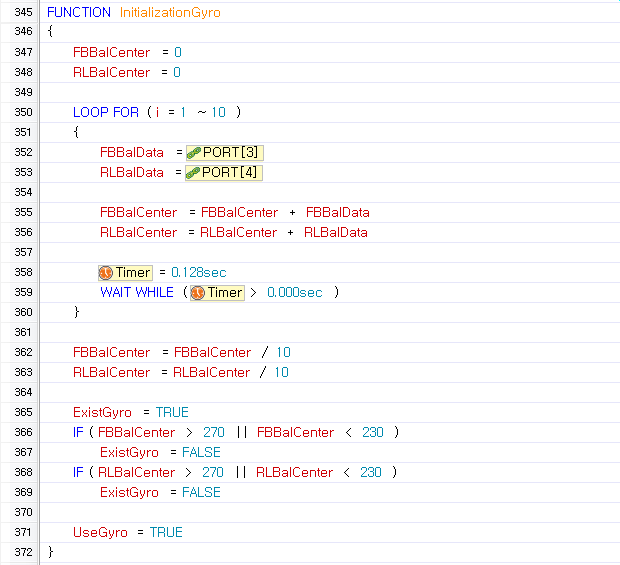The height and width of the screenshot is (565, 620).
Task: Click line number 372 in the gutter
Action: (x=23, y=552)
